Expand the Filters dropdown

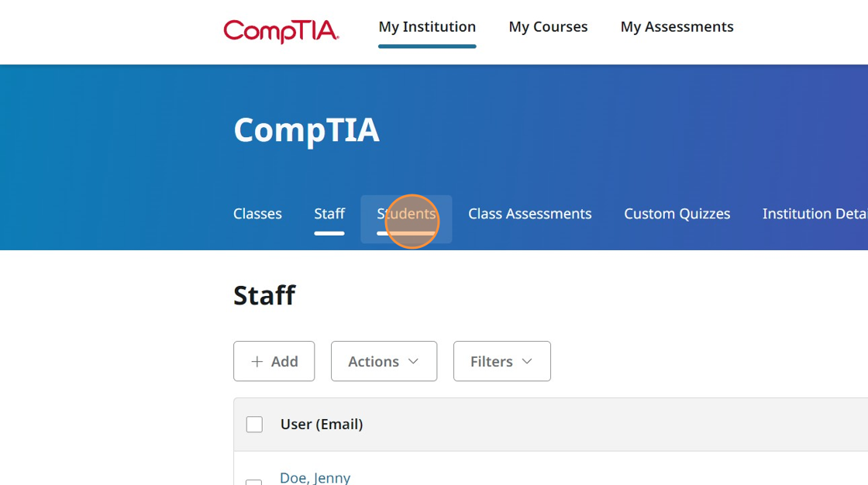(501, 362)
